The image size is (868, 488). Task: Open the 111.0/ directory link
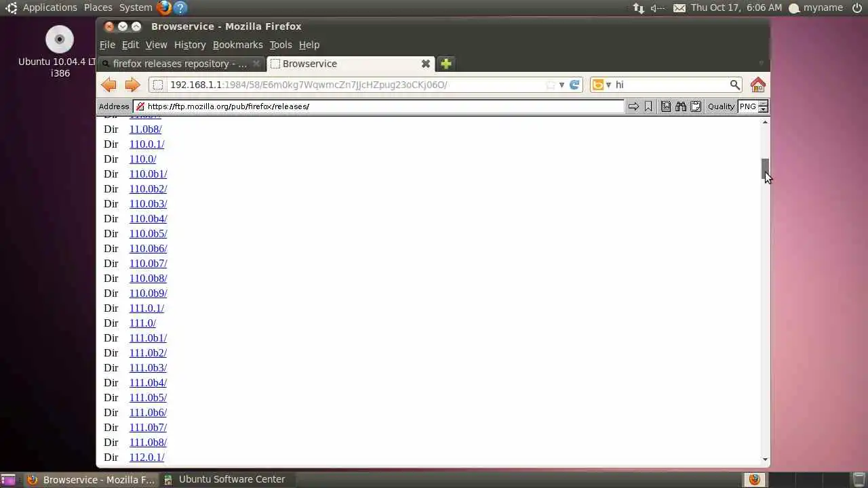[142, 323]
